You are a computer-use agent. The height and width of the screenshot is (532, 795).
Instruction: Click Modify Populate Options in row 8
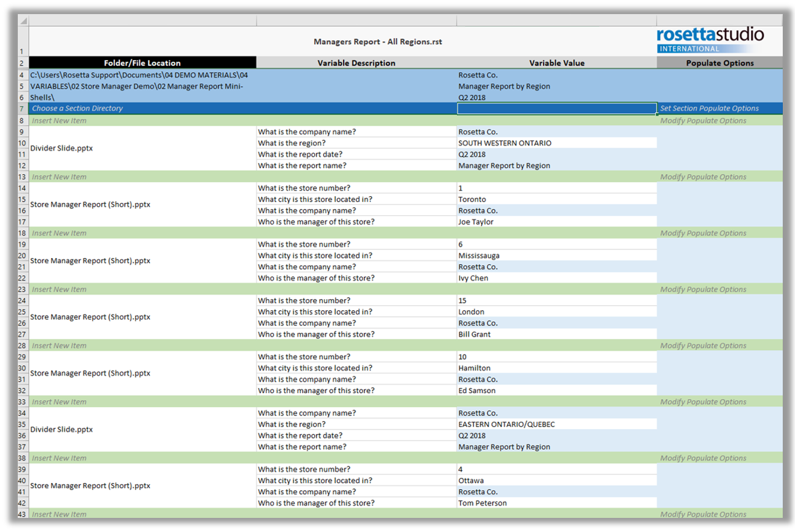pyautogui.click(x=703, y=121)
